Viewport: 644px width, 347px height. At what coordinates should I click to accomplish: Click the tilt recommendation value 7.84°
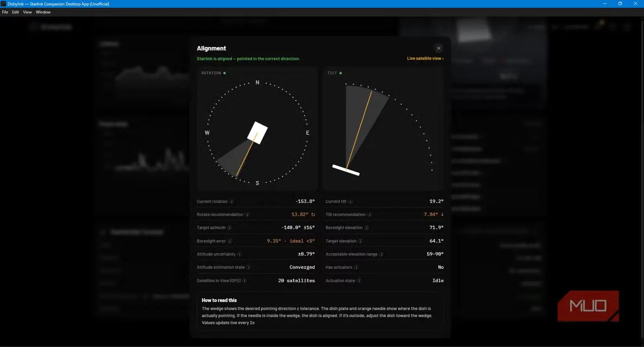(x=431, y=214)
